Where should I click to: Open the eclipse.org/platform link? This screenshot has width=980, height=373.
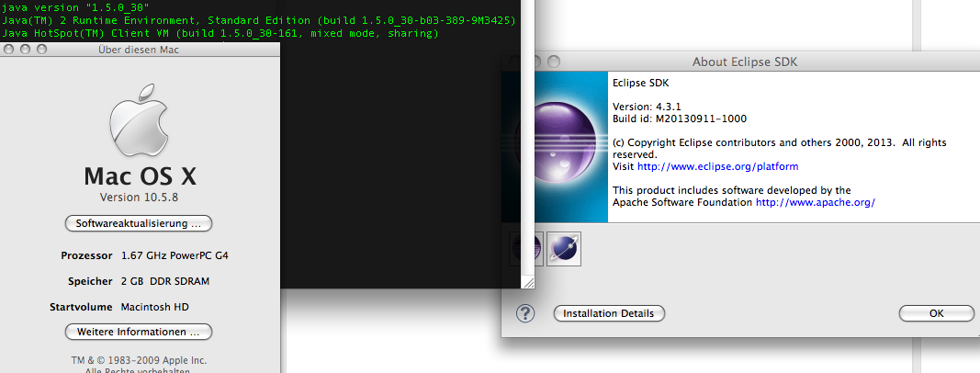(x=717, y=167)
